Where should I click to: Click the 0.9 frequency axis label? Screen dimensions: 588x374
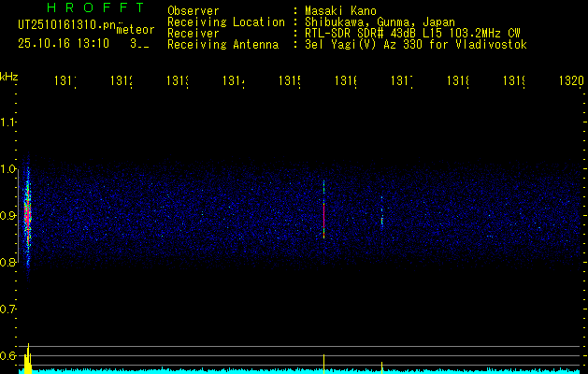click(8, 216)
